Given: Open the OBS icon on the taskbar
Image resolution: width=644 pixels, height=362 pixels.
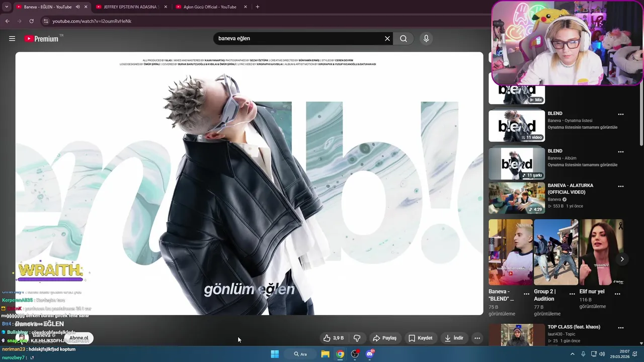Looking at the screenshot, I should [x=355, y=354].
